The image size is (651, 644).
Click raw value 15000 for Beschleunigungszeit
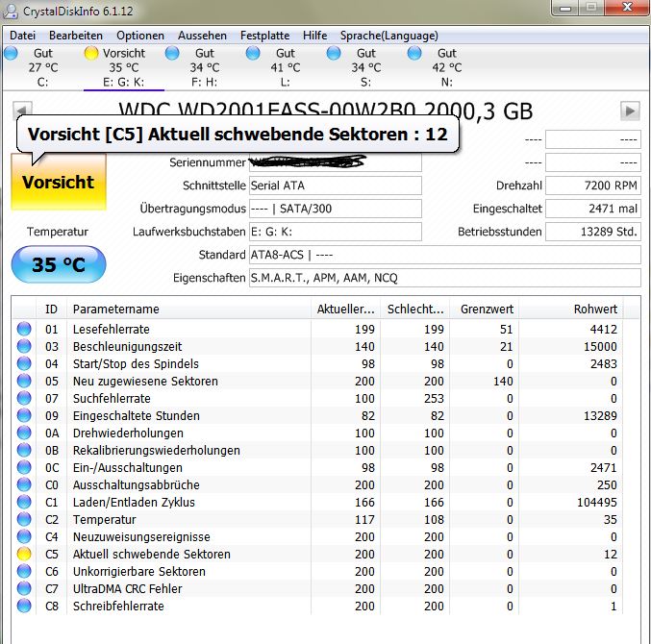click(600, 346)
